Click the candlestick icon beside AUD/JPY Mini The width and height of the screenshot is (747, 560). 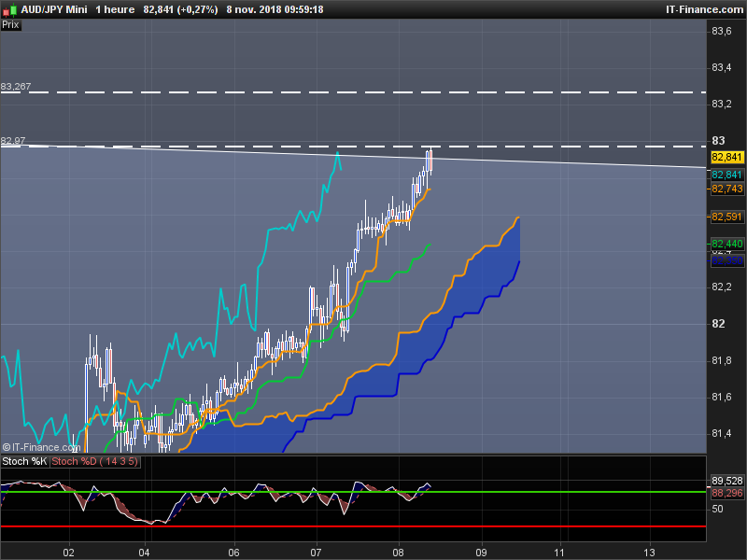9,9
